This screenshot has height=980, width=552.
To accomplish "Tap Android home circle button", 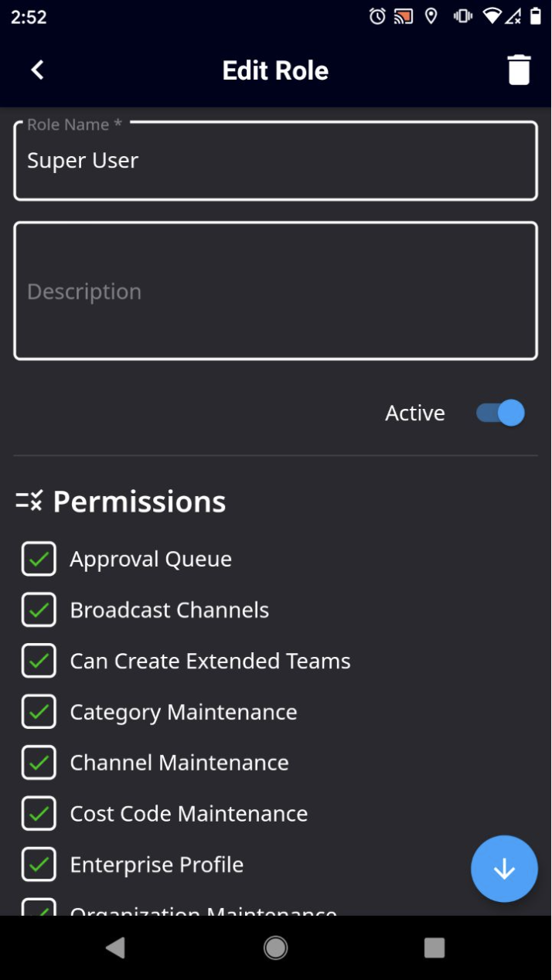I will (276, 948).
